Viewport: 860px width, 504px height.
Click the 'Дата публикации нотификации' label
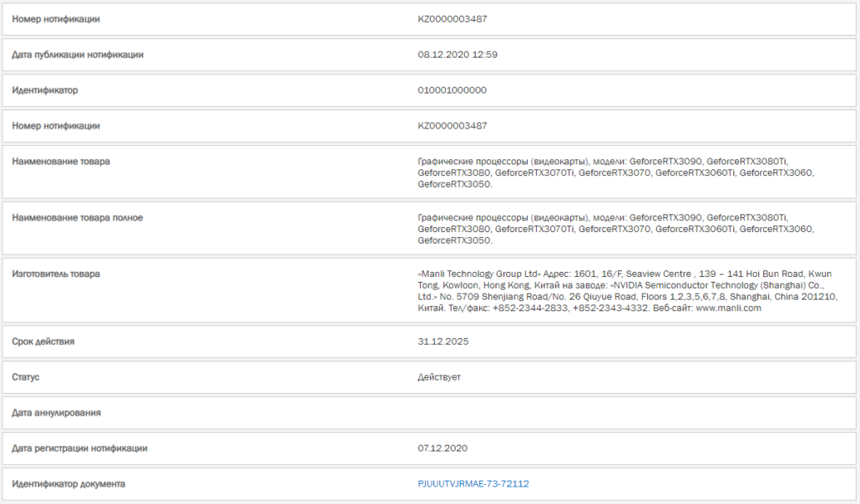tap(78, 54)
